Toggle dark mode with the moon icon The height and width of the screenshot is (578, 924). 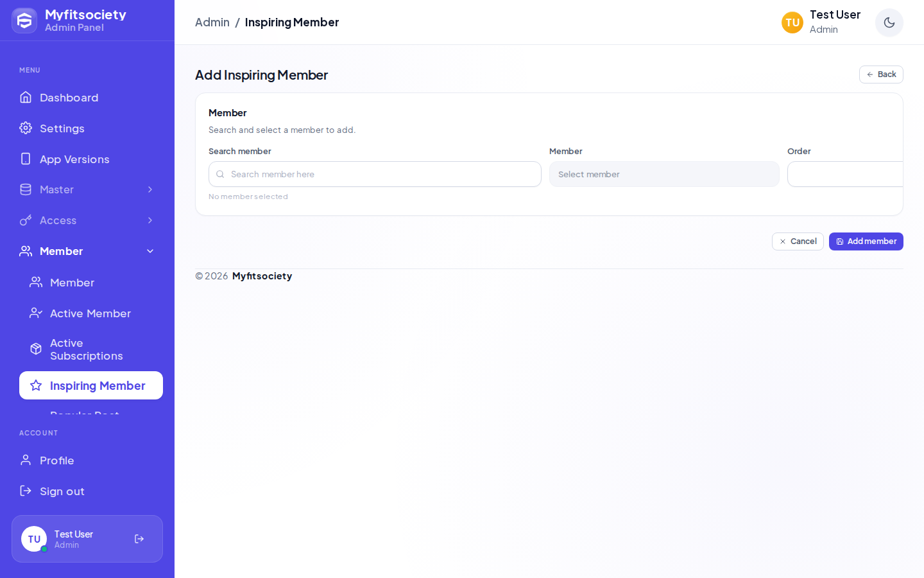pos(889,22)
